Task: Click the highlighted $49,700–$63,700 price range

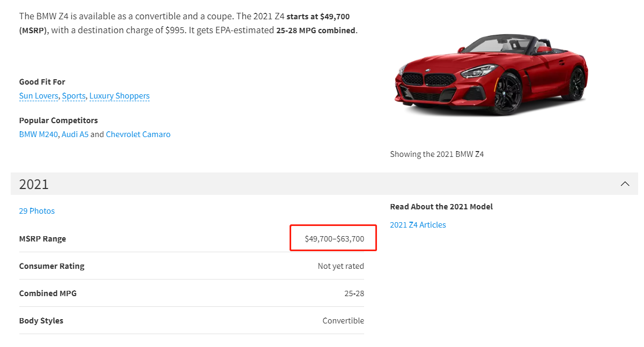Action: click(x=334, y=239)
